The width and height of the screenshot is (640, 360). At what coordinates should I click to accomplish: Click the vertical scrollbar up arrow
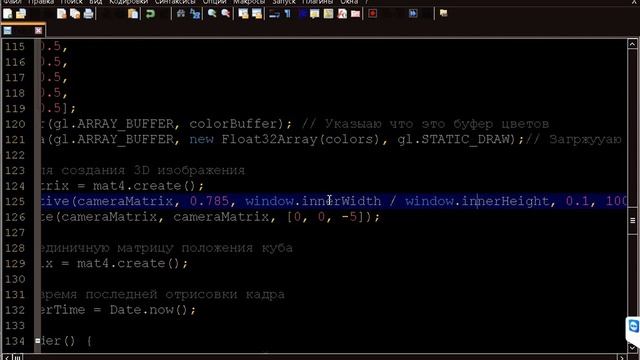632,44
